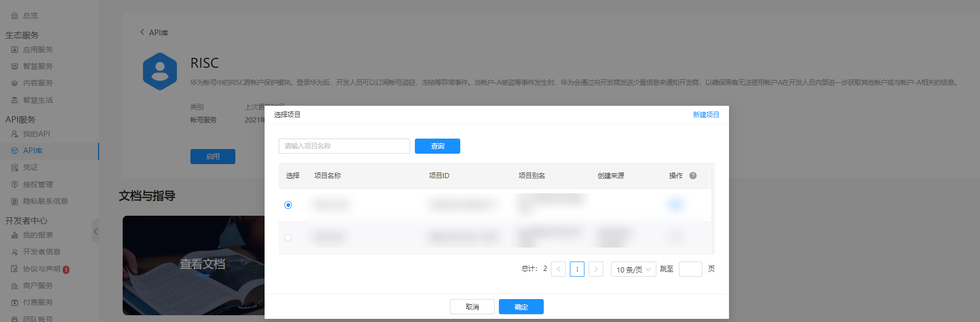980x322 pixels.
Task: Click the project name search field
Action: pyautogui.click(x=344, y=146)
